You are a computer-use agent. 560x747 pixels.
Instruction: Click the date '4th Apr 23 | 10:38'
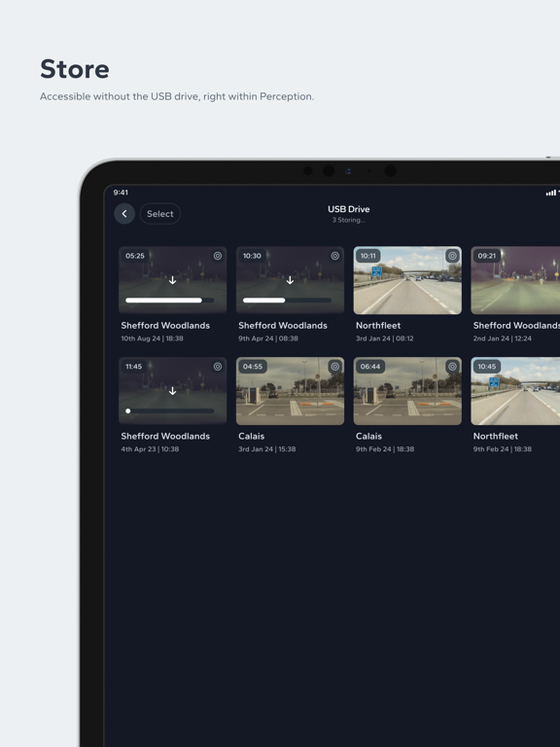[x=150, y=448]
